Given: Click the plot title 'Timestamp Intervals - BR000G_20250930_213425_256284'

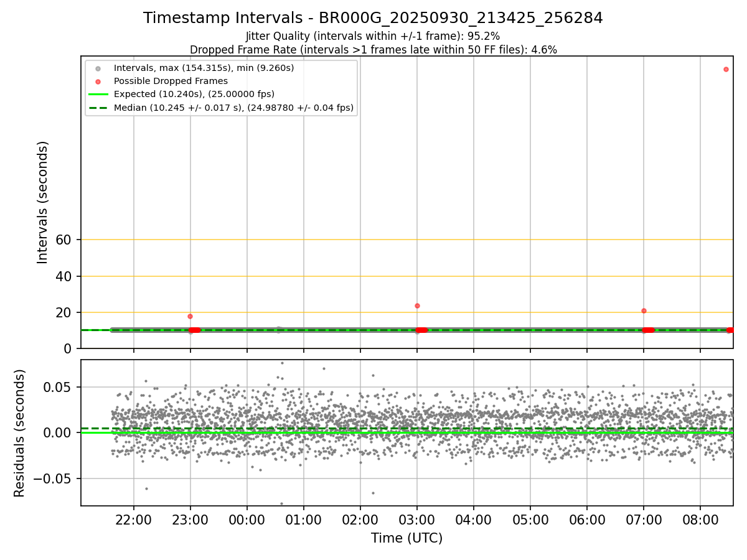Looking at the screenshot, I should [373, 18].
